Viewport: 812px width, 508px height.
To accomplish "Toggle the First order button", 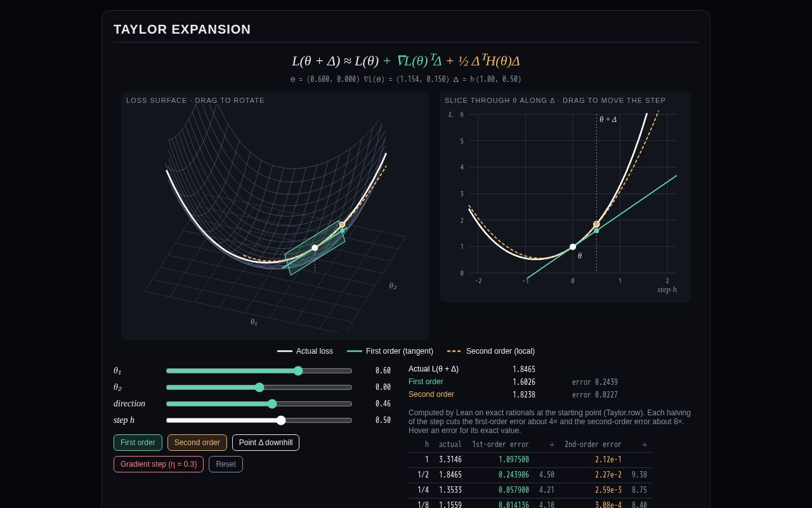I will pos(138,443).
